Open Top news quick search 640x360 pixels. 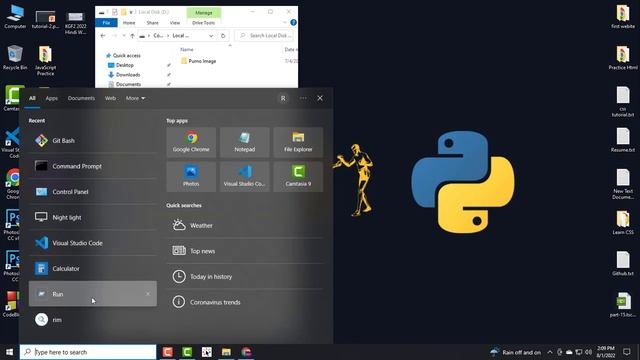[244, 251]
